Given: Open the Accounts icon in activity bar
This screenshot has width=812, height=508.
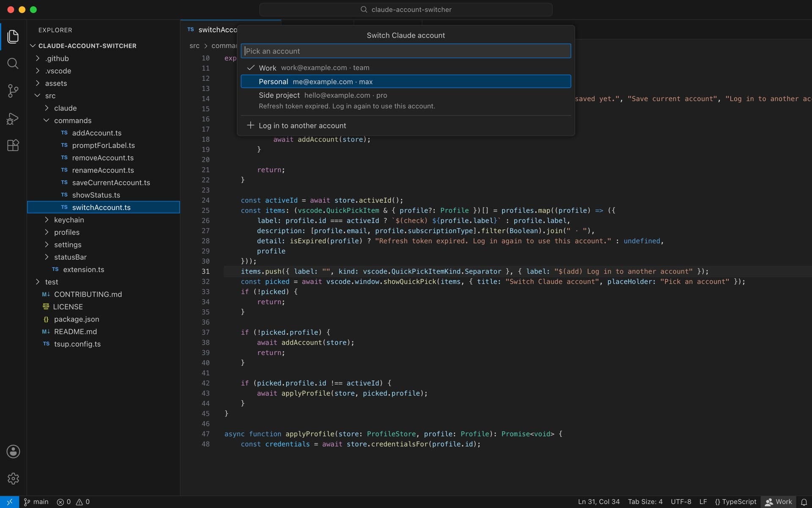Looking at the screenshot, I should click(x=13, y=451).
